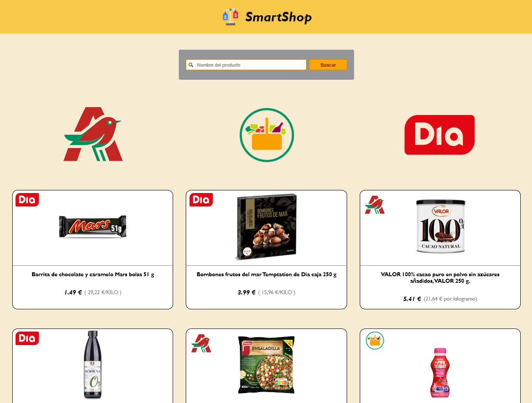This screenshot has height=403, width=532.
Task: Select the large red Dia logo
Action: coord(440,135)
